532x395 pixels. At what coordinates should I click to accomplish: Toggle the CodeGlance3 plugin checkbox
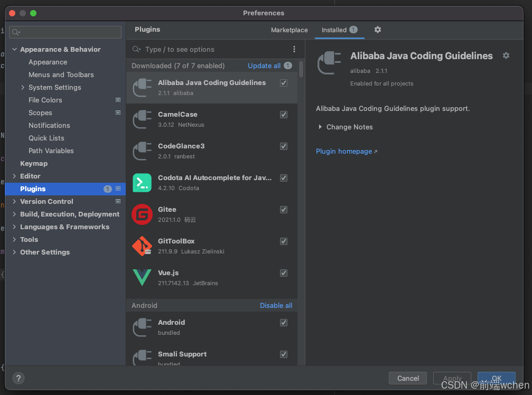[284, 146]
